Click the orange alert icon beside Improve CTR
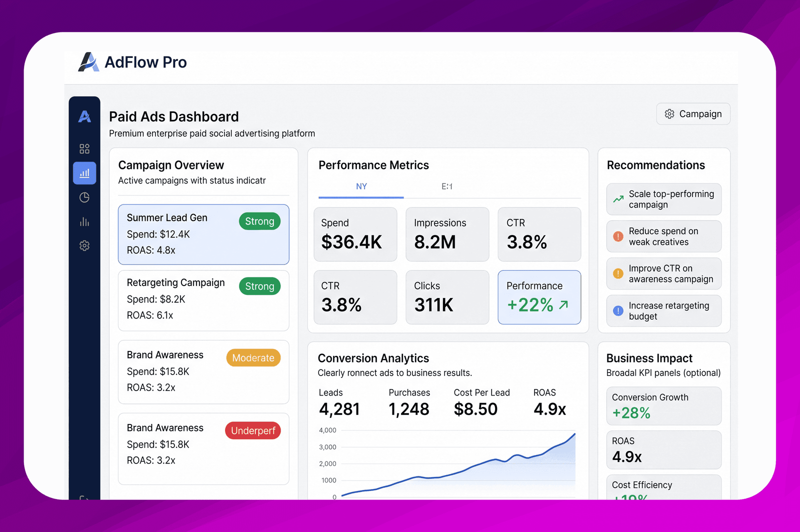 coord(618,273)
